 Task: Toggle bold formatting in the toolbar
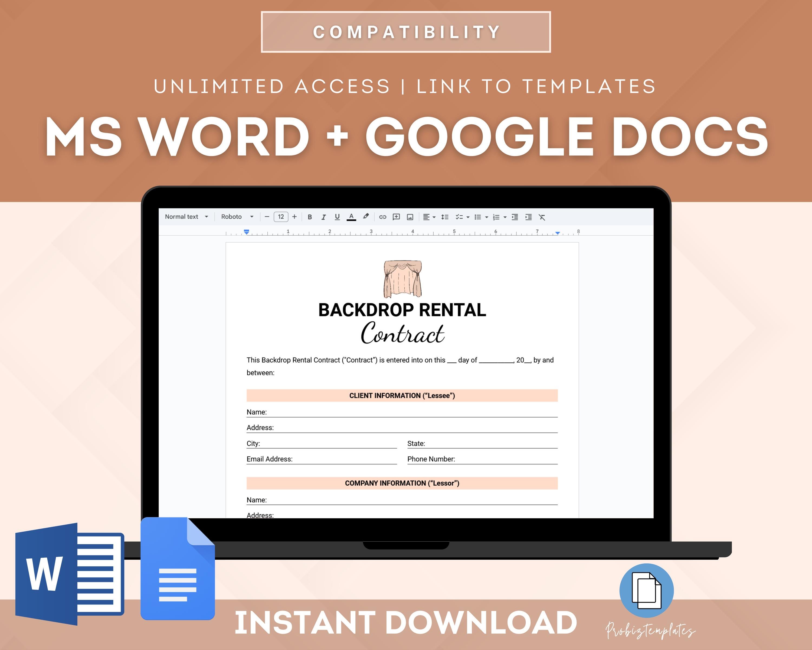tap(310, 217)
